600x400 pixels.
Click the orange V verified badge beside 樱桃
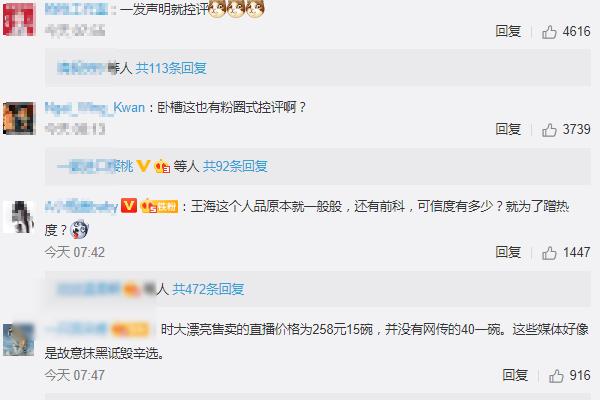click(x=143, y=166)
